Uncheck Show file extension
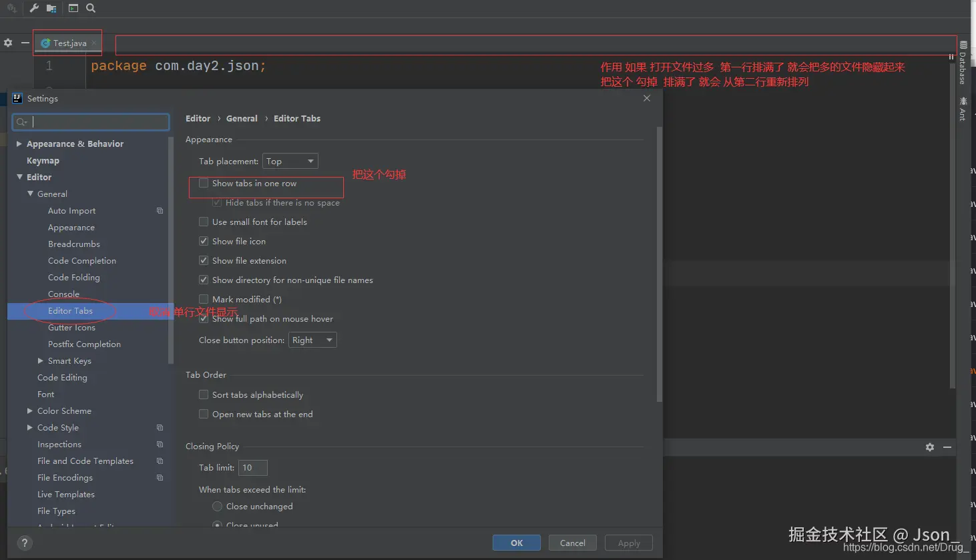976x560 pixels. click(204, 261)
